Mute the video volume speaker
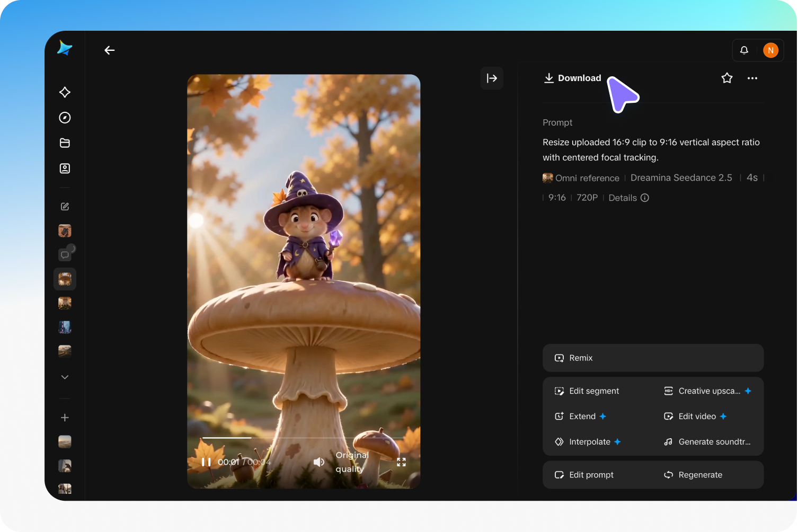 [x=319, y=462]
